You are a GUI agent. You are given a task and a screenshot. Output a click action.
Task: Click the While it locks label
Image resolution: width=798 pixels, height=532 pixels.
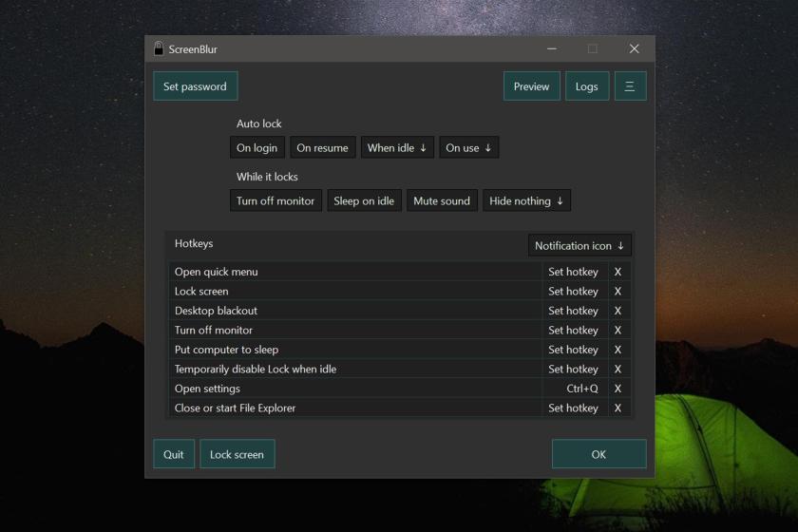point(267,177)
